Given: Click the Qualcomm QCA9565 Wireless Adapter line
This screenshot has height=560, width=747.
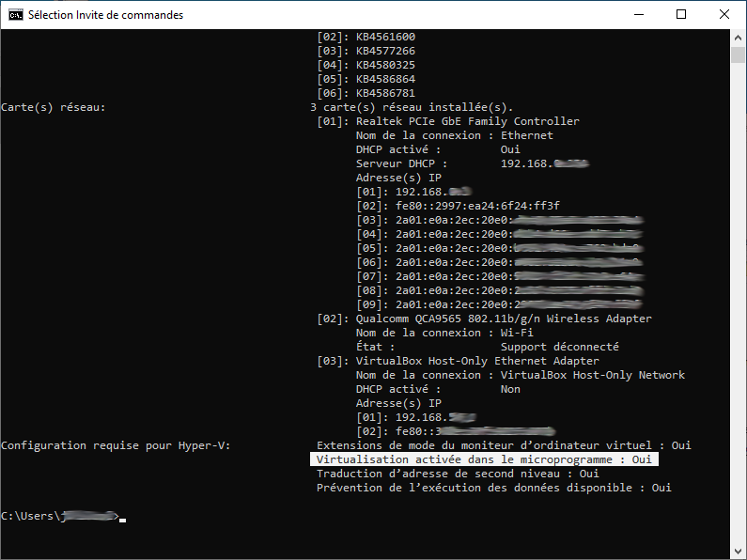Looking at the screenshot, I should (x=484, y=319).
